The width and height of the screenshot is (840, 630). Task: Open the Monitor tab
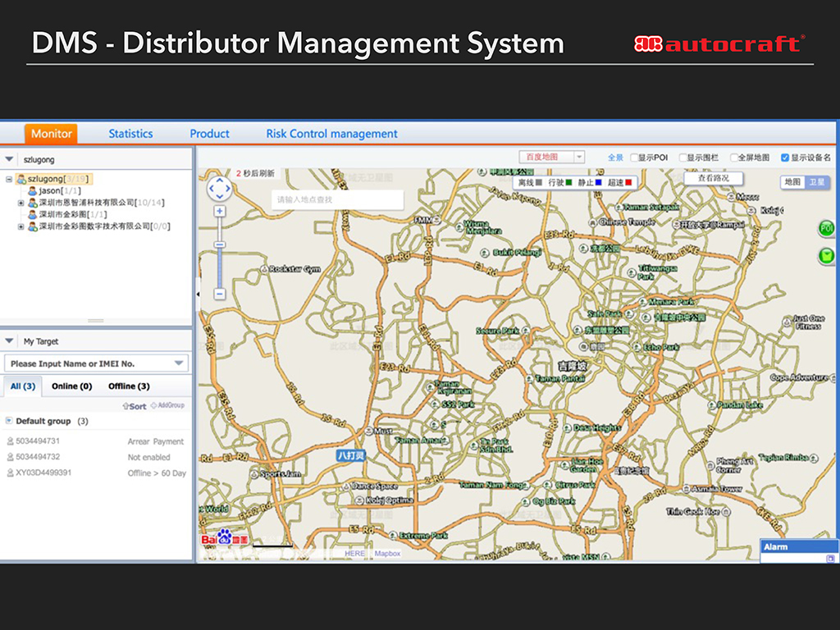[x=52, y=134]
